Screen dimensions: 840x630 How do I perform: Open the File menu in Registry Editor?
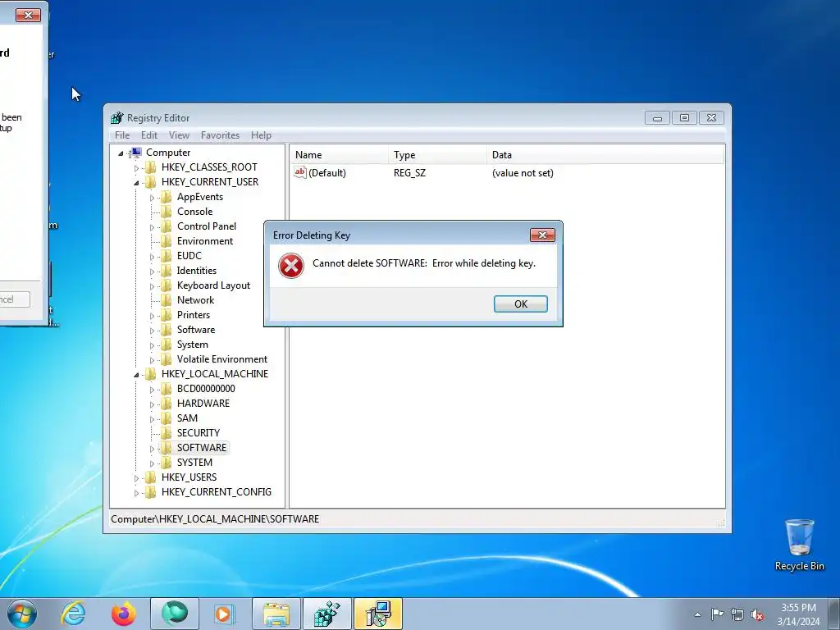tap(122, 135)
